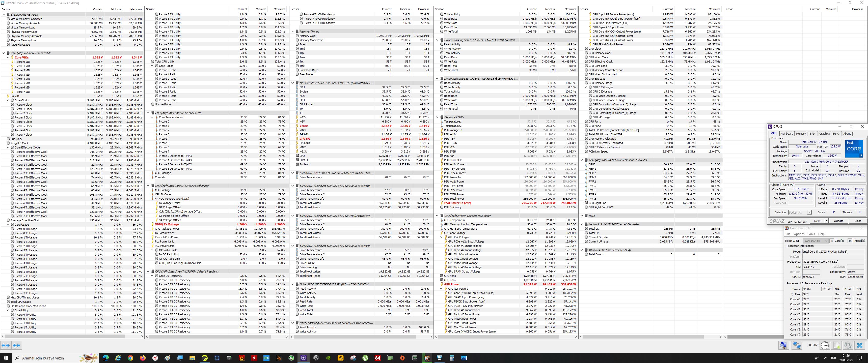Click CPU-Z Validate button
The image size is (868, 363).
(x=838, y=221)
